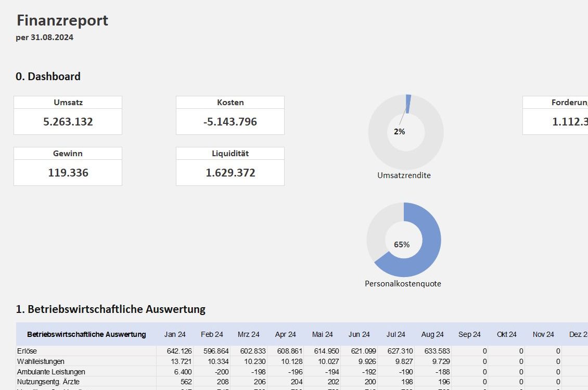Click the Erlöse Jan 24 cell 642.126
This screenshot has width=588, height=390.
click(x=179, y=351)
